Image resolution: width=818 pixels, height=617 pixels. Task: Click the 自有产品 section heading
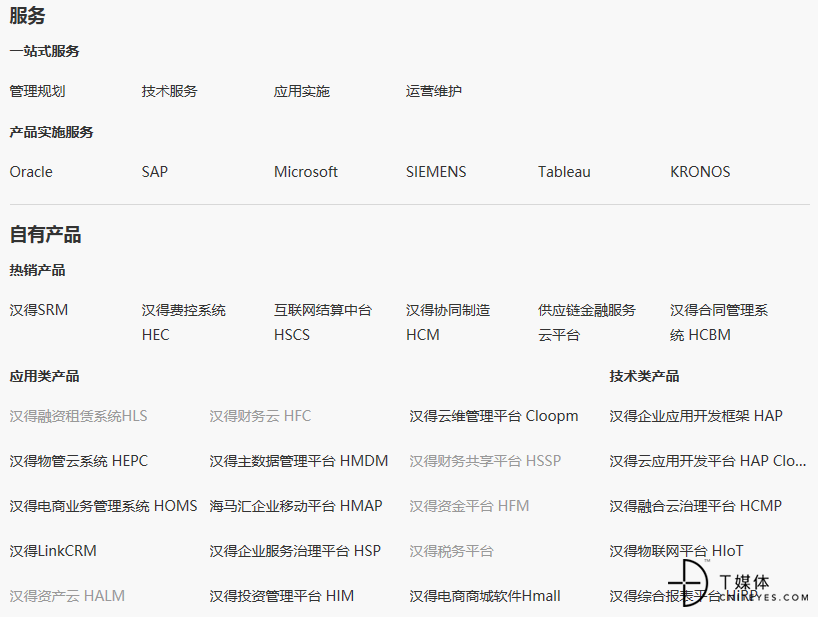45,234
